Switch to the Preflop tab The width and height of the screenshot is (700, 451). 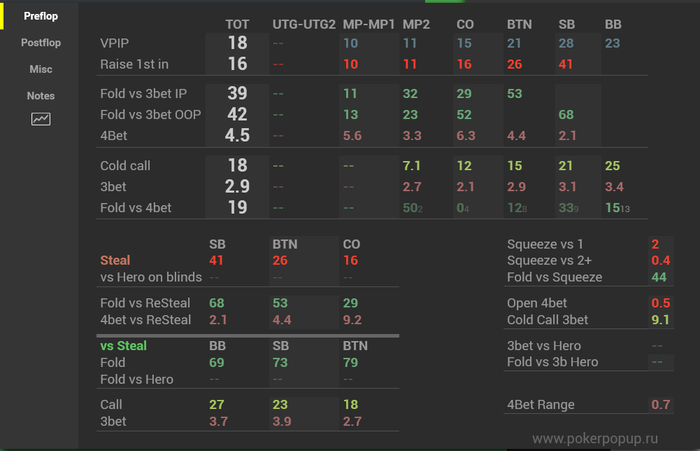[x=41, y=16]
